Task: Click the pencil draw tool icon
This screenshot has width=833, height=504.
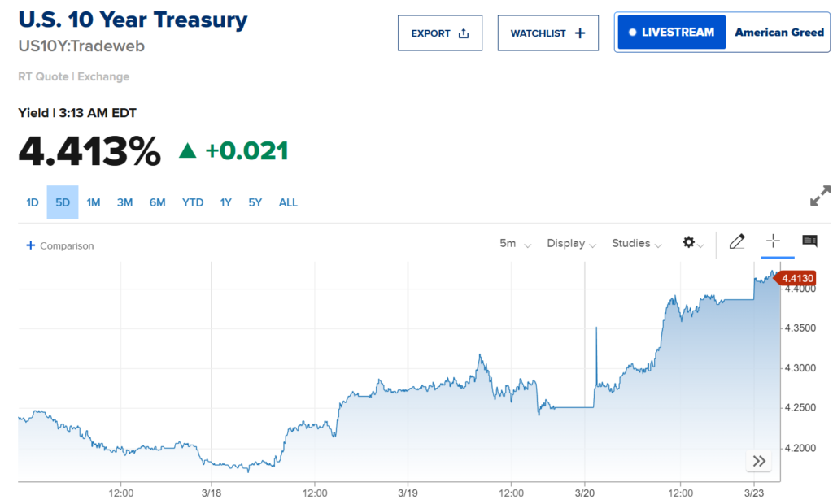Action: (x=737, y=241)
